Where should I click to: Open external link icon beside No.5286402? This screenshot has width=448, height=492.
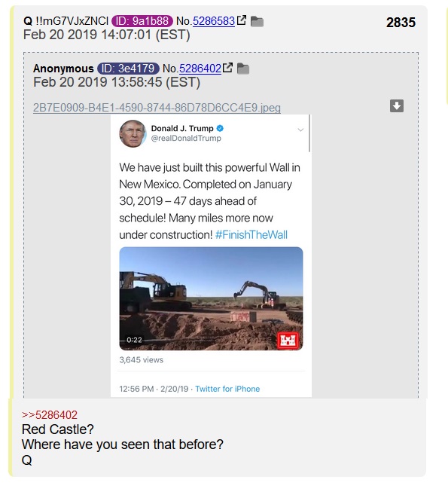click(228, 68)
